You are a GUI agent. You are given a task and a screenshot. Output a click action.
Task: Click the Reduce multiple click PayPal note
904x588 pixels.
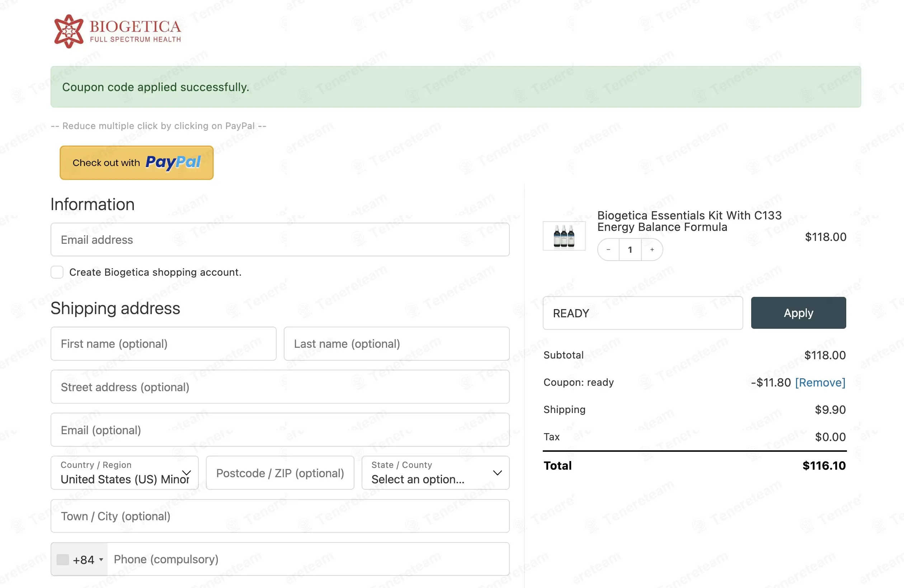click(159, 125)
